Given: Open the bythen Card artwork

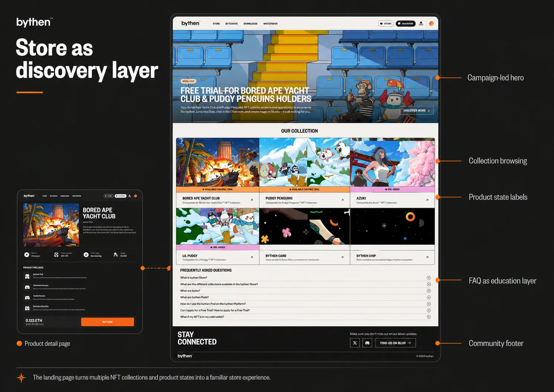Looking at the screenshot, I should coord(305,226).
